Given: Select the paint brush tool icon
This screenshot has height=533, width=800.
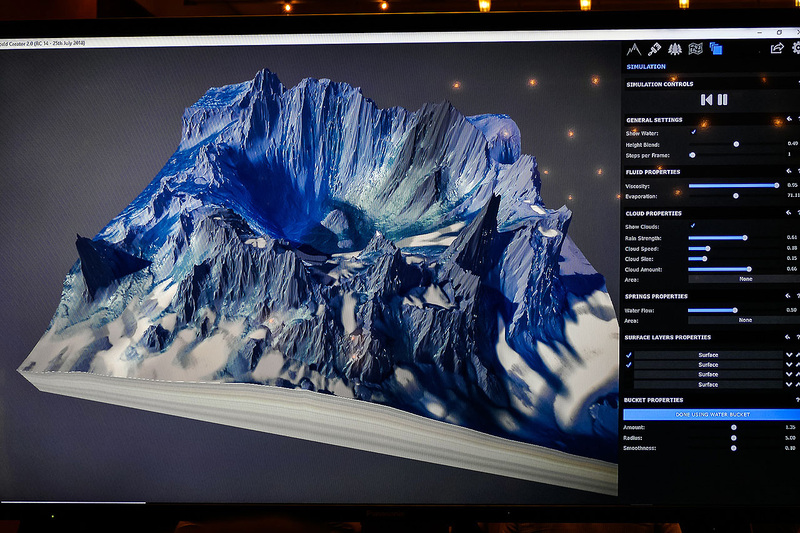Looking at the screenshot, I should click(654, 49).
